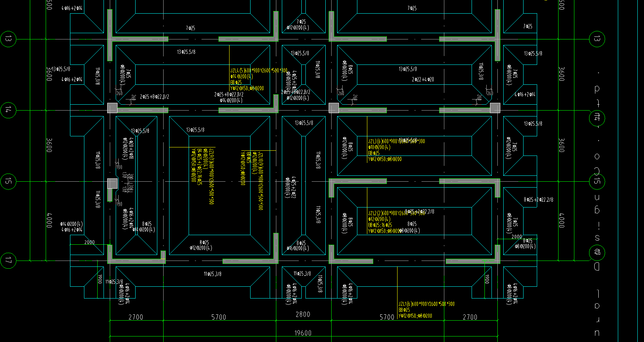Image resolution: width=644 pixels, height=342 pixels.
Task: Select the Φ16@200(4) stirrup annotation
Action: coord(298,248)
